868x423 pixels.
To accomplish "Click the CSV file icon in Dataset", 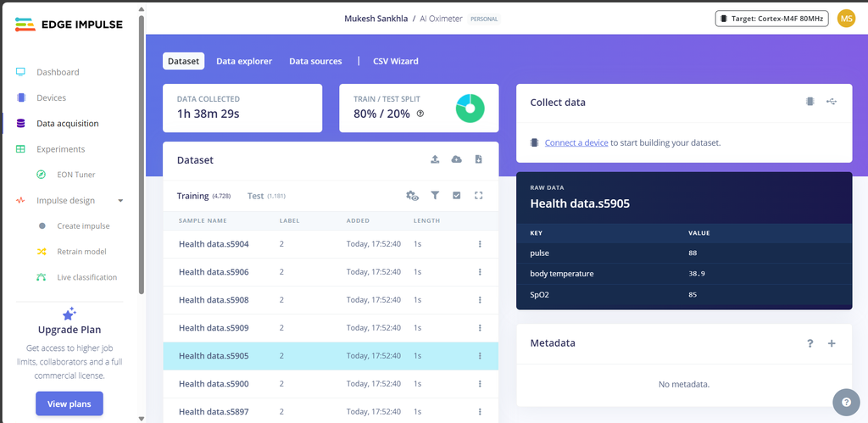I will (x=479, y=159).
